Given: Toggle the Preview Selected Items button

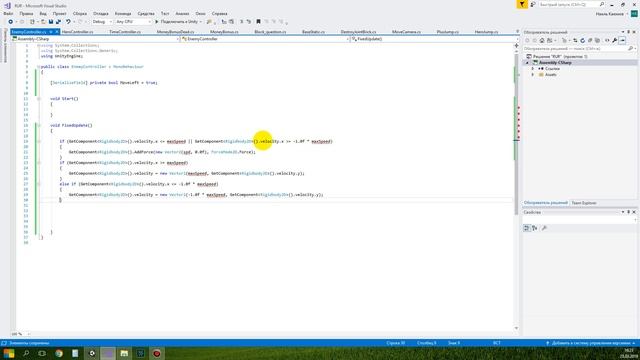Looking at the screenshot, I should point(622,40).
